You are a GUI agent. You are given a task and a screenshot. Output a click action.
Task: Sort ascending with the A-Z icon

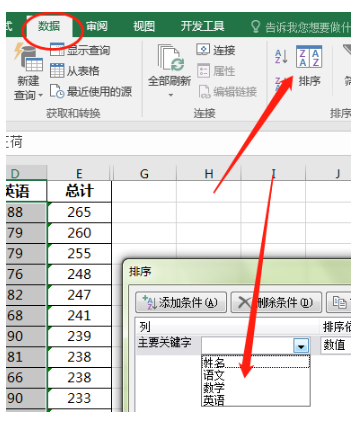point(281,56)
